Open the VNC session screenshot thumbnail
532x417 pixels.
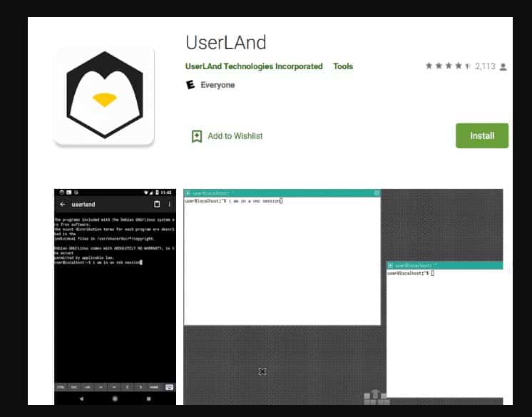[343, 297]
